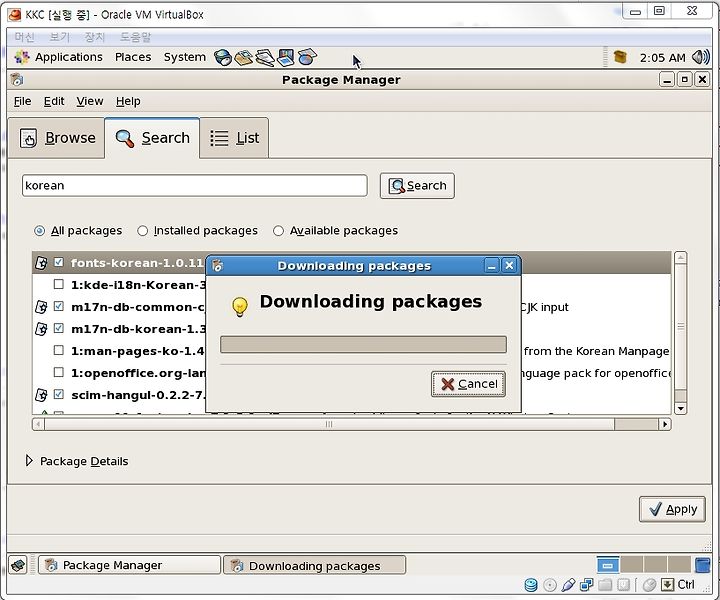Open the Places menu in top panel
This screenshot has width=720, height=600.
coord(133,57)
